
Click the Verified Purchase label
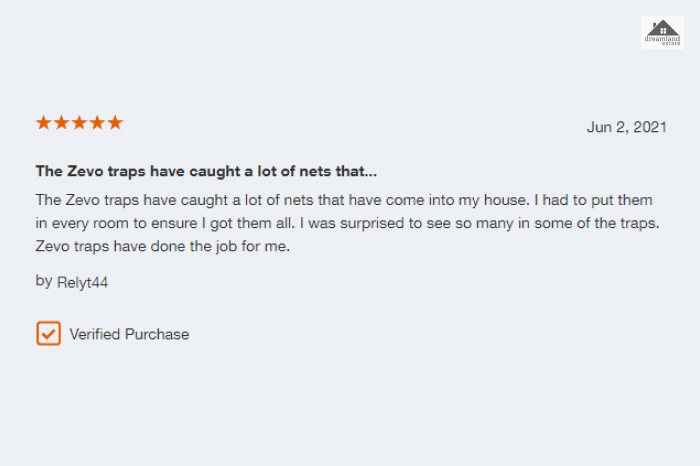tap(129, 334)
